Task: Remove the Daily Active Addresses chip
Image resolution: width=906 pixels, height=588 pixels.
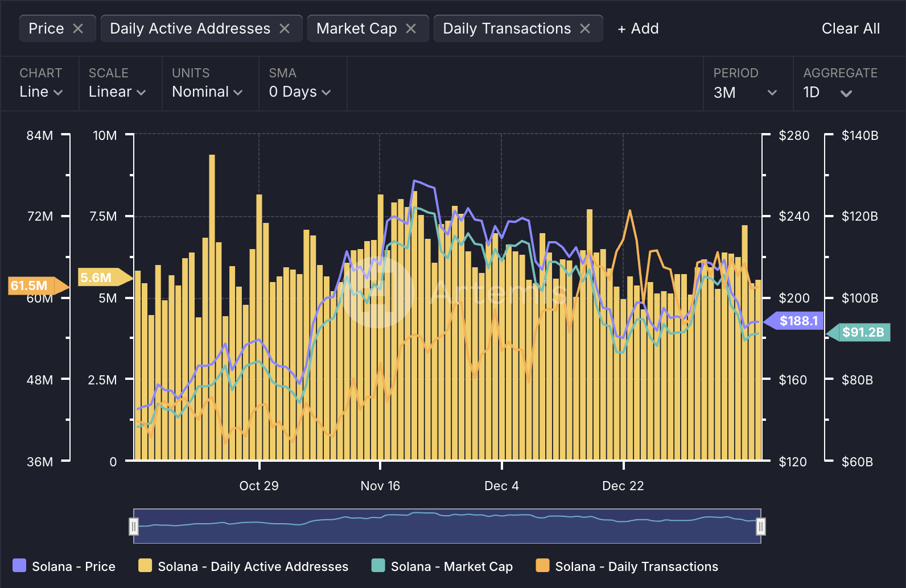Action: pos(285,28)
